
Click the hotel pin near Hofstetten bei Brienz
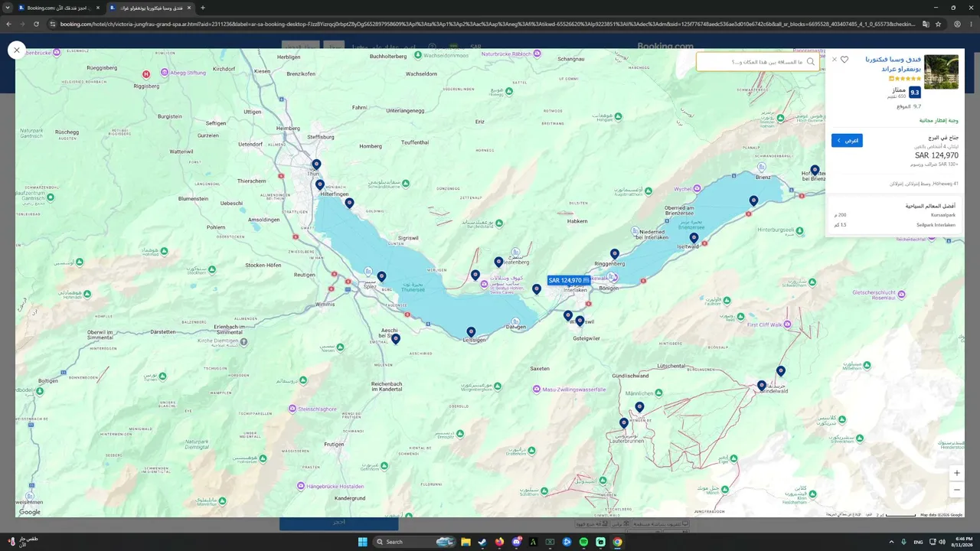coord(815,170)
